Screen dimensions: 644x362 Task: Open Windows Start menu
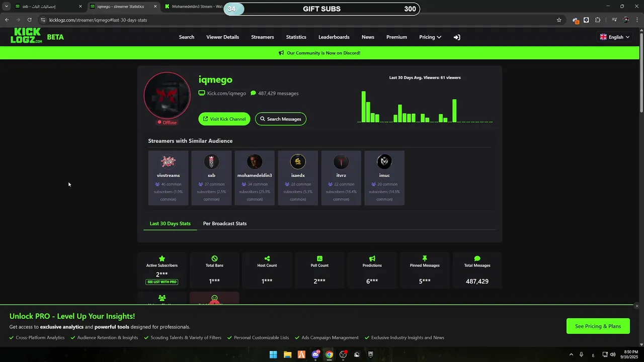(273, 354)
